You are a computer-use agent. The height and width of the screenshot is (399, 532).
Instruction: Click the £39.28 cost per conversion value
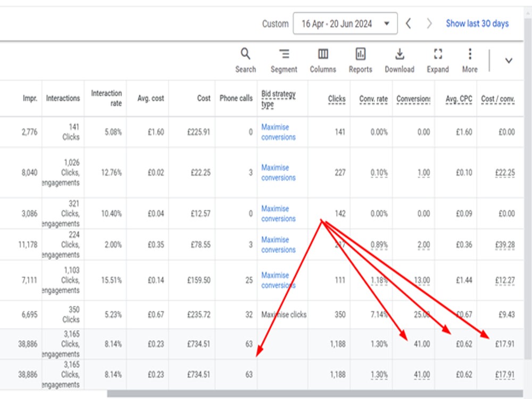pyautogui.click(x=505, y=245)
